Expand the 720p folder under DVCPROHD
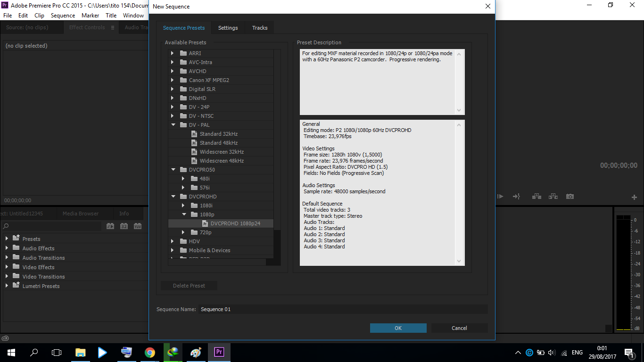 click(x=183, y=232)
